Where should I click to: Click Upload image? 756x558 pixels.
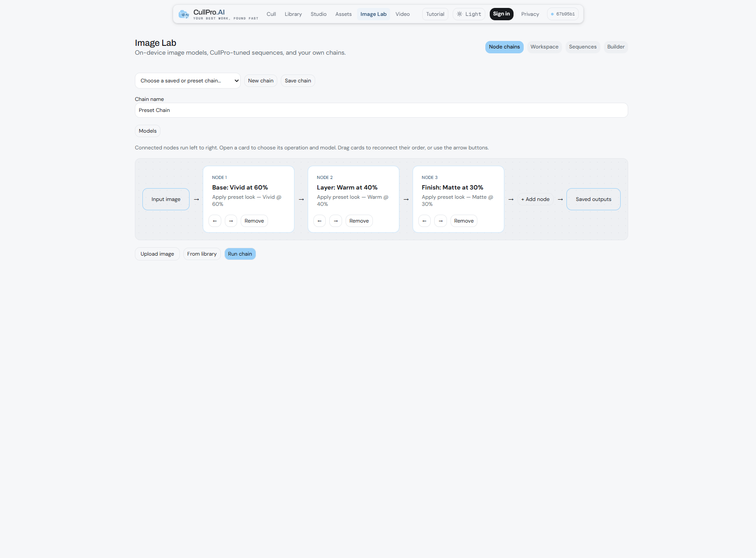click(157, 254)
